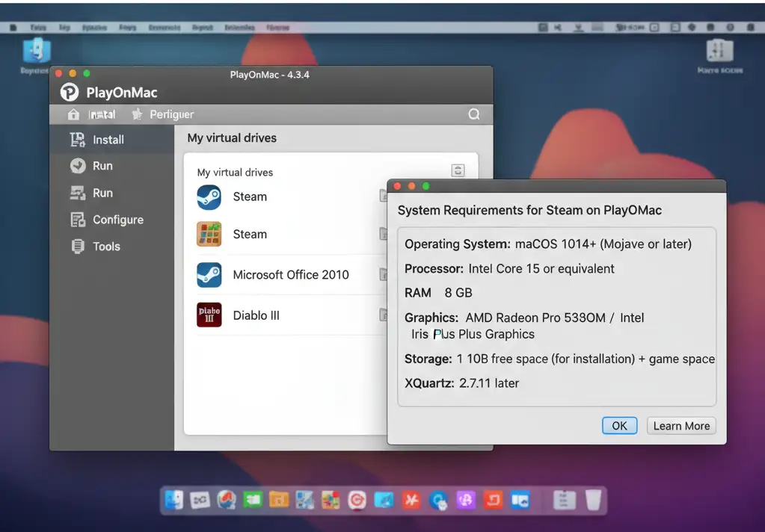Click the refresh button above the virtual drives list
765x532 pixels.
click(x=458, y=170)
